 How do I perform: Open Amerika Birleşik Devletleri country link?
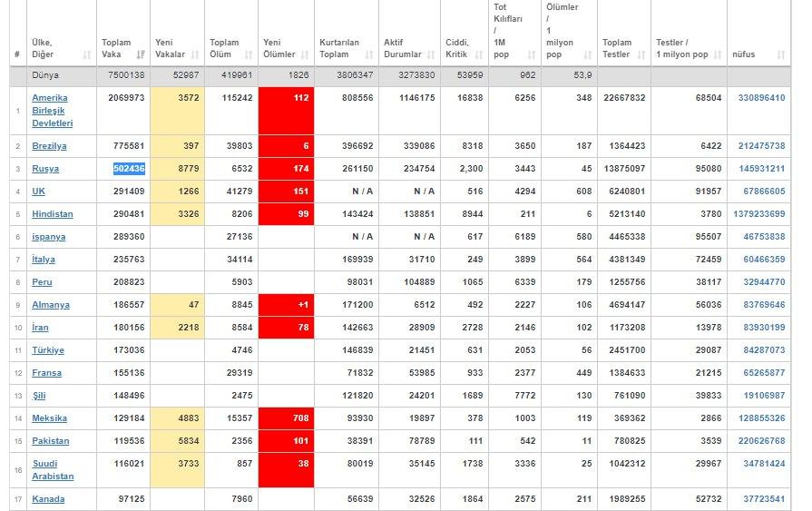tap(53, 111)
